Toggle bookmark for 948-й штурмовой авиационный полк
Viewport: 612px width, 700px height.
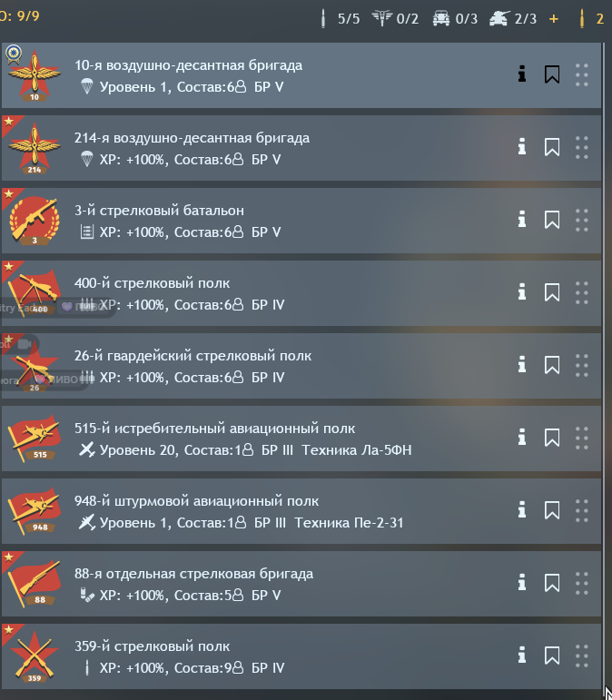tap(552, 510)
